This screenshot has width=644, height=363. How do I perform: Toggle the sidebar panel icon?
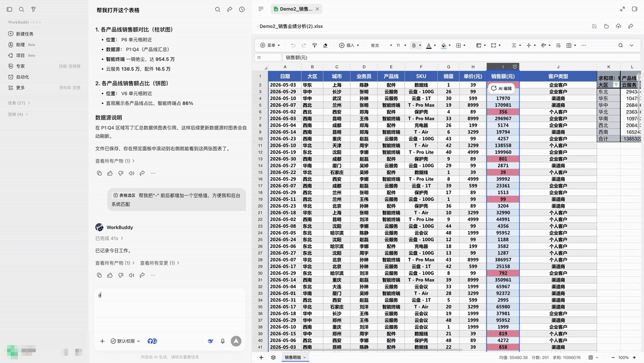(x=10, y=9)
